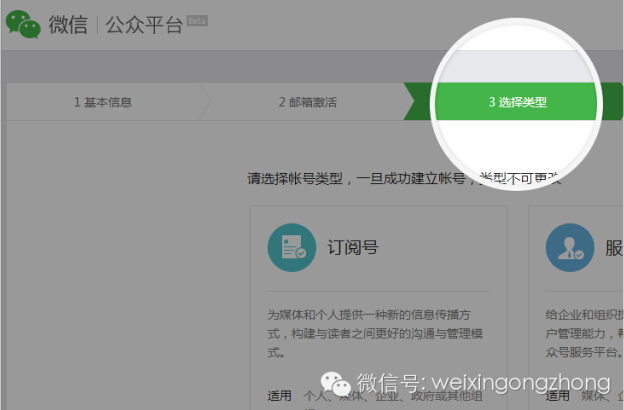Click the 请选择帐号类型 instruction text
Image resolution: width=624 pixels, height=410 pixels.
point(404,179)
